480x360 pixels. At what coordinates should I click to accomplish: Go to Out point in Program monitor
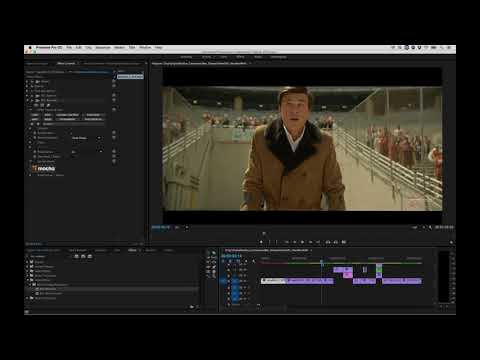[x=319, y=242]
